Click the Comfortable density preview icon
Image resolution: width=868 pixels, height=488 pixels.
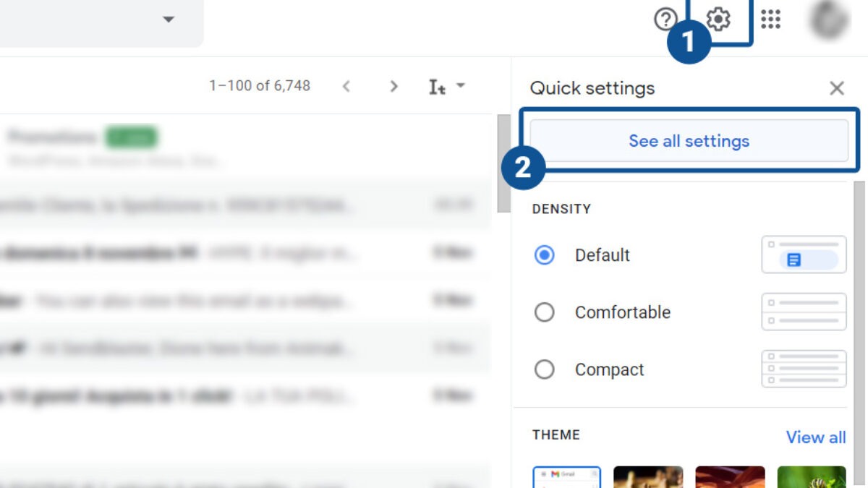(804, 312)
